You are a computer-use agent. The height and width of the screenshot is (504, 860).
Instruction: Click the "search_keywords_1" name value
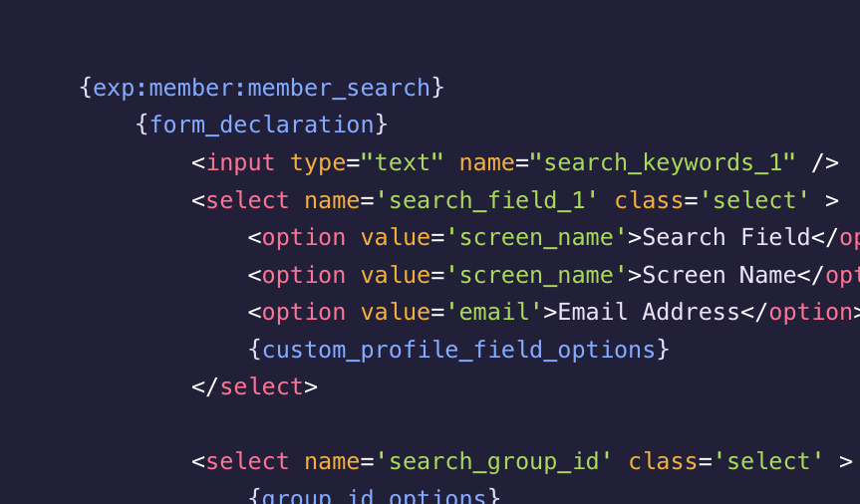[662, 163]
